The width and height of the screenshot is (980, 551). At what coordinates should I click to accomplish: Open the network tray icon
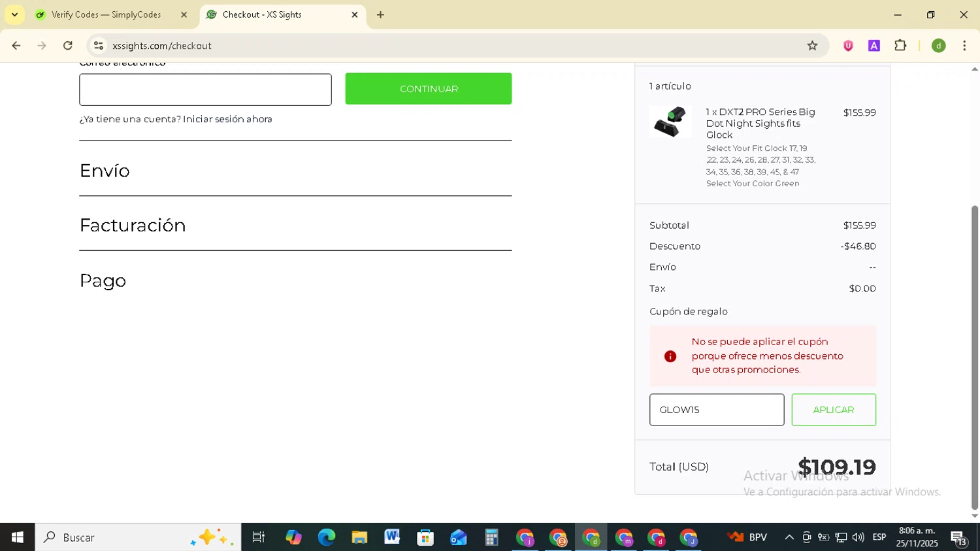click(x=841, y=537)
